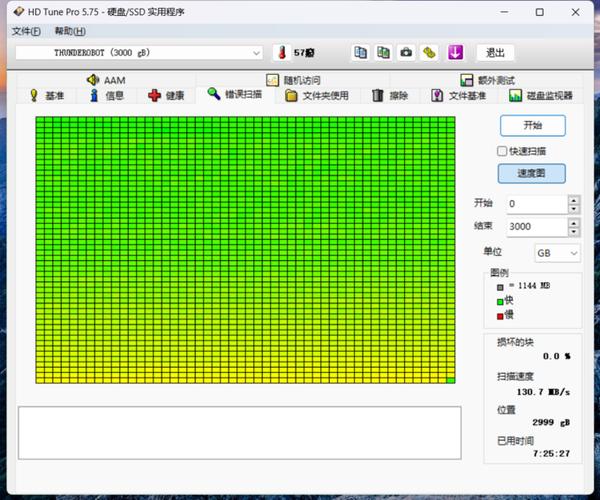The height and width of the screenshot is (500, 600).
Task: Click the 7:25:27 elapsed time value
Action: [x=551, y=454]
